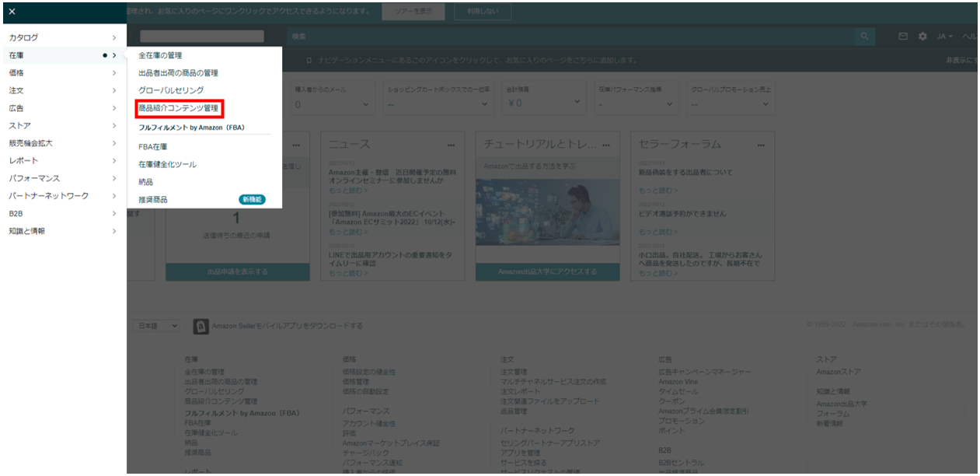Open 広告キャンペーンマネージャー footer link

coord(705,372)
